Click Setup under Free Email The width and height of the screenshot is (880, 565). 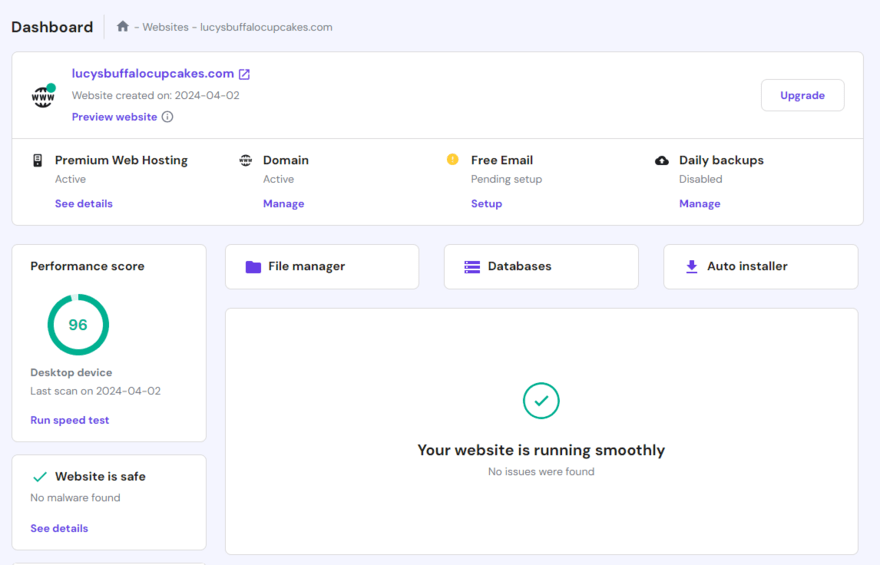tap(487, 204)
